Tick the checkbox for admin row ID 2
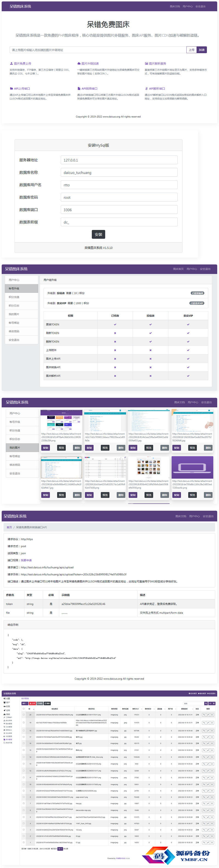This screenshot has height=868, width=219. click(24, 836)
